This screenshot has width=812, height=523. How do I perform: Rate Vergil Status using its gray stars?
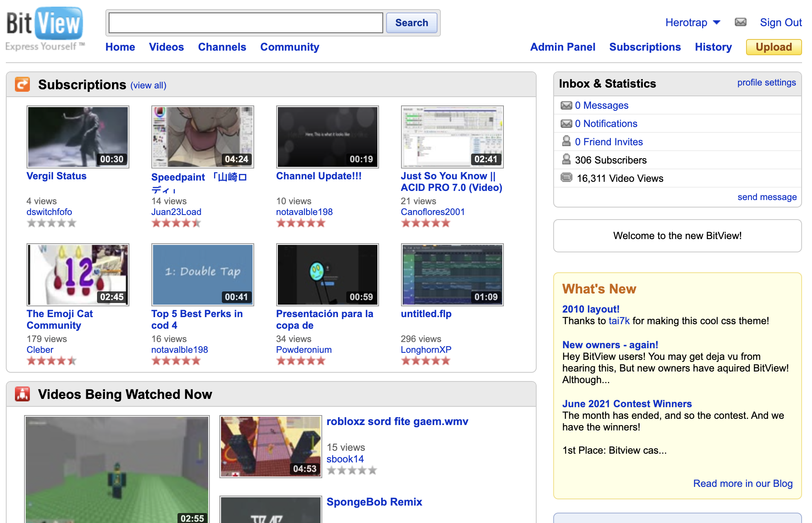coord(52,223)
